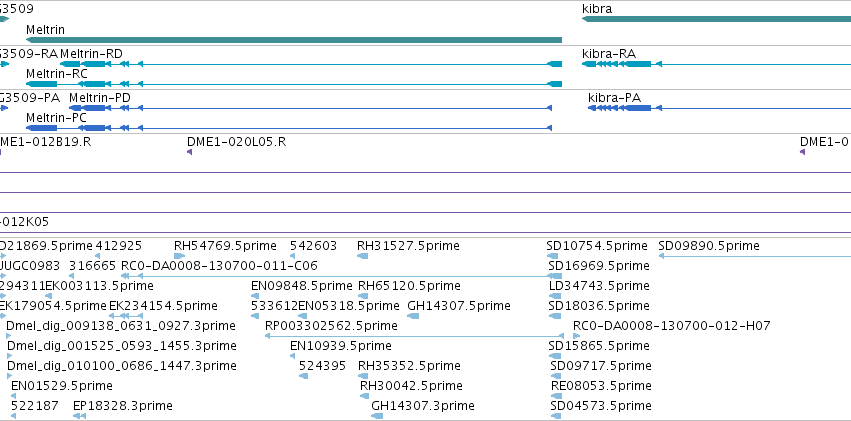Click the EN10939.5prime feature label

340,346
